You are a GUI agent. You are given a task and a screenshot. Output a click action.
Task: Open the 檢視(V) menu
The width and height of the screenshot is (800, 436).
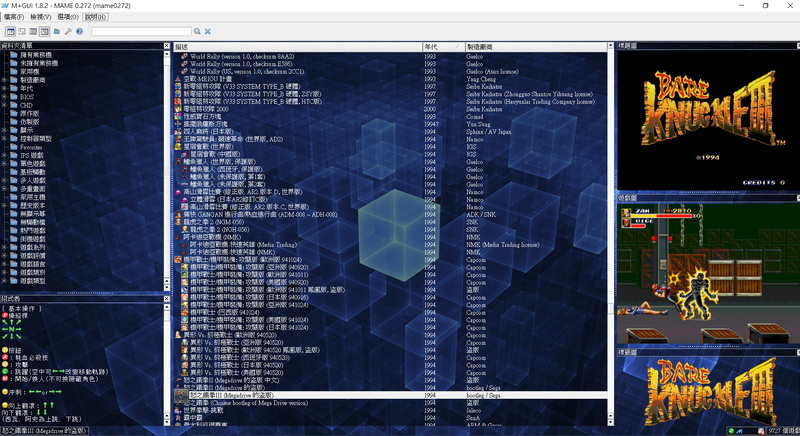click(41, 17)
